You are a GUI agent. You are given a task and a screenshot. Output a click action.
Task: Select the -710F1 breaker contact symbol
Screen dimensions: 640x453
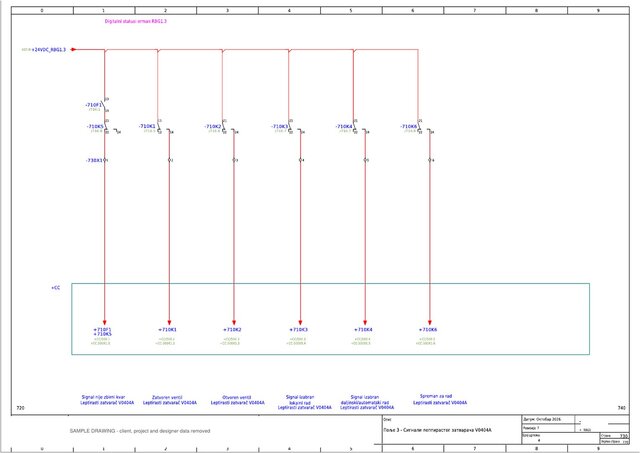click(x=105, y=105)
